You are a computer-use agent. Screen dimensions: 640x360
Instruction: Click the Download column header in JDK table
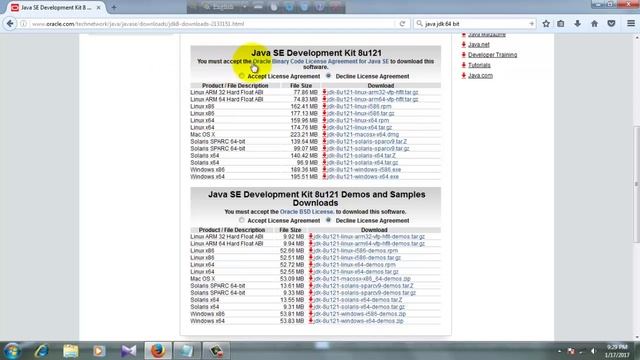click(x=380, y=86)
